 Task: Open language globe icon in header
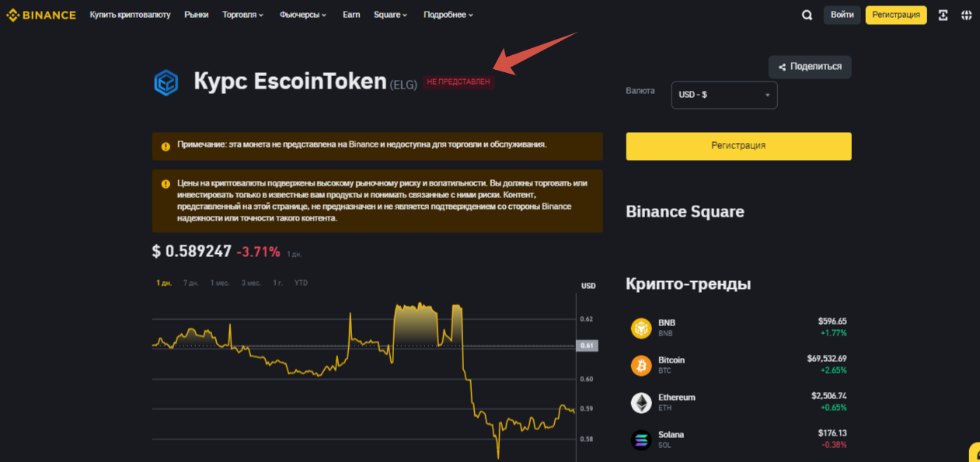click(966, 15)
